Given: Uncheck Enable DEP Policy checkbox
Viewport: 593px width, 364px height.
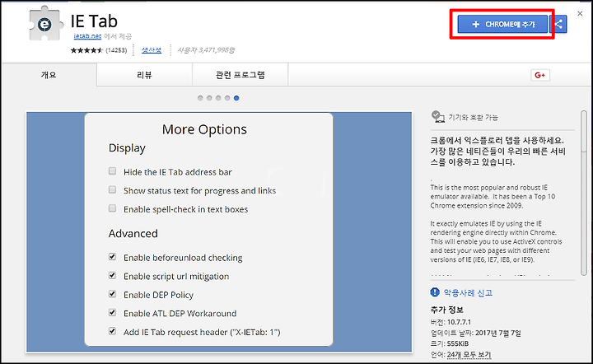Looking at the screenshot, I should tap(112, 294).
